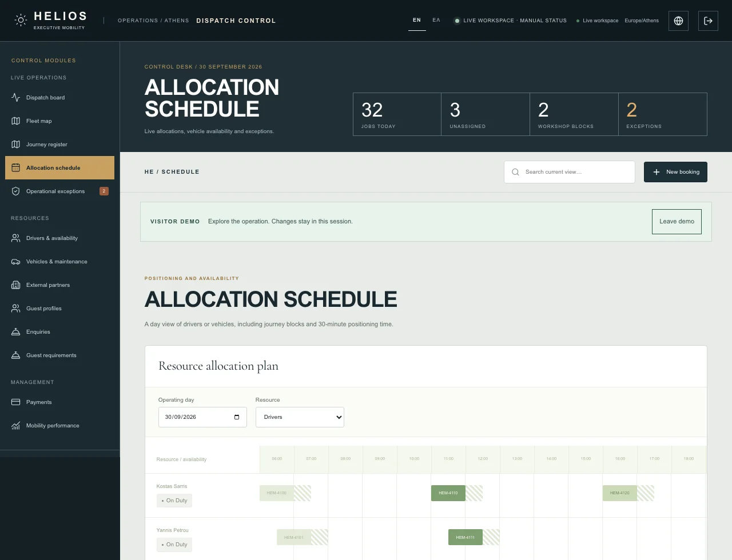Image resolution: width=732 pixels, height=560 pixels.
Task: Click Guest profiles people icon
Action: click(16, 308)
